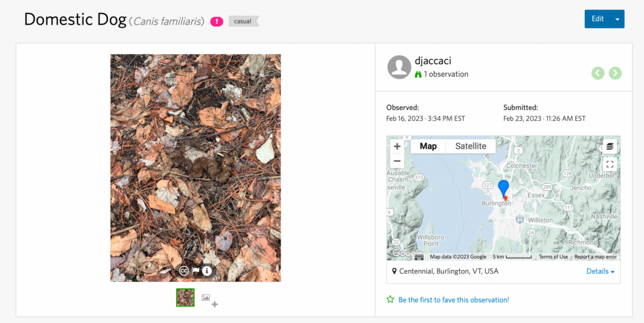Screen dimensions: 644x323
Task: Select the Map view tab
Action: point(428,146)
